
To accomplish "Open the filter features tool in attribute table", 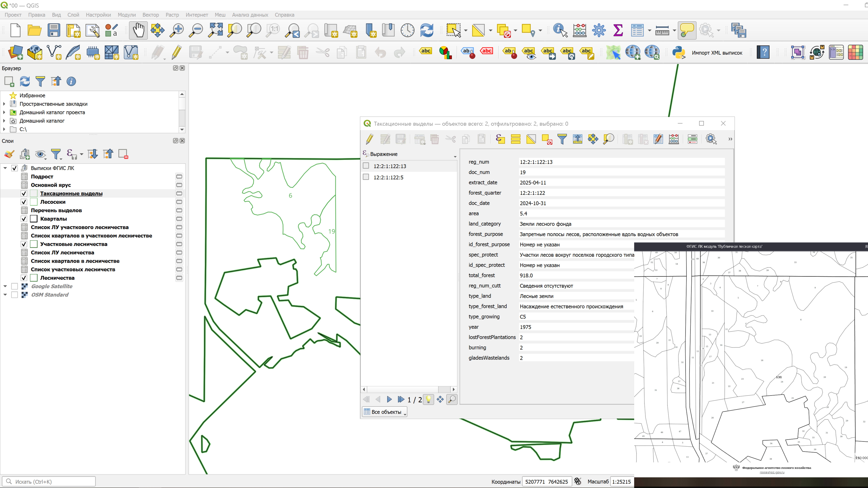I will [562, 139].
